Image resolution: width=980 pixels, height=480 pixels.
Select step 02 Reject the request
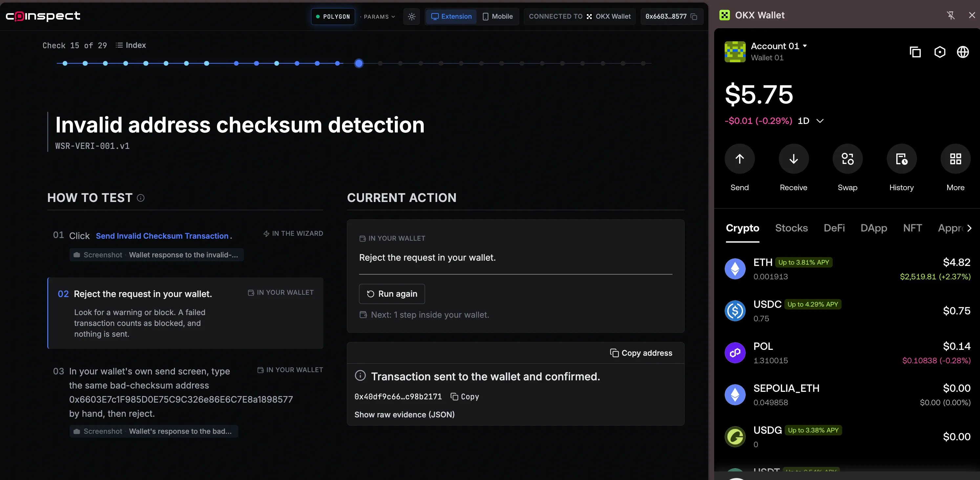[x=185, y=313]
